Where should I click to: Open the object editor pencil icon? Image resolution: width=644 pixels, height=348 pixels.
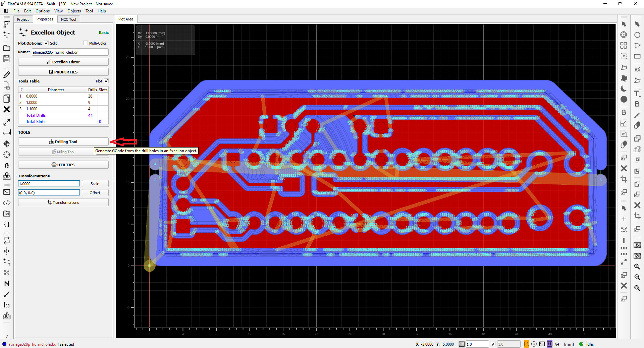point(6,74)
